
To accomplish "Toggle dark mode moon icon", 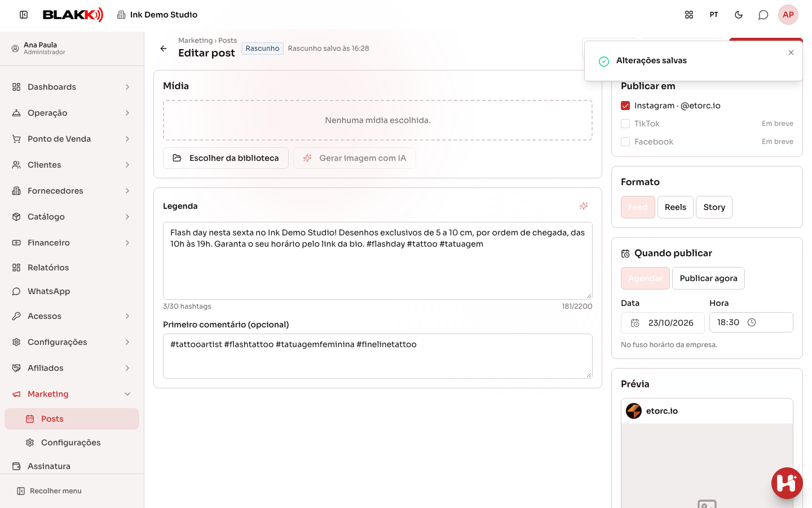I will click(x=739, y=15).
